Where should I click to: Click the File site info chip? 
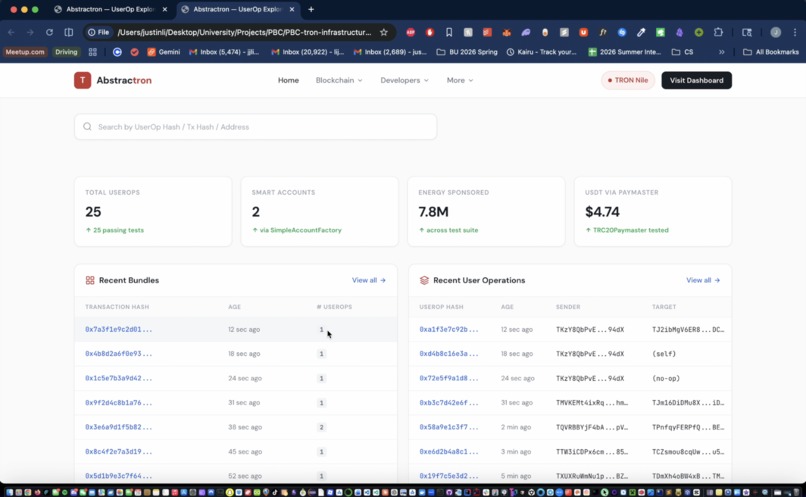(x=99, y=32)
